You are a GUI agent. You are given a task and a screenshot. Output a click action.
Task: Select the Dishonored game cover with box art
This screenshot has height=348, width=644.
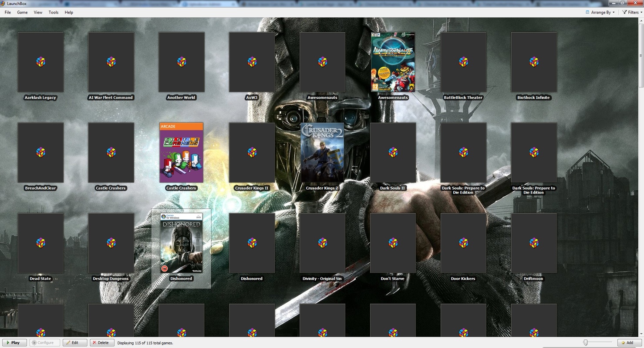tap(181, 243)
